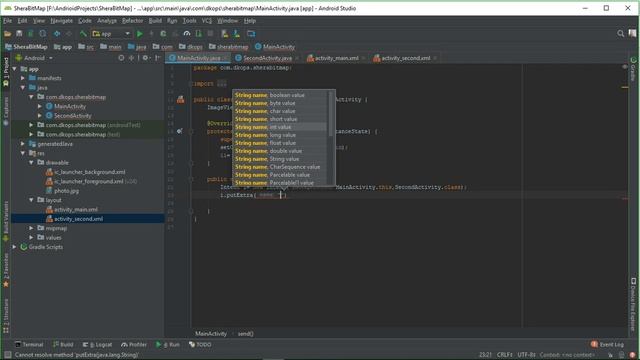Collapse the drawable folder
Image resolution: width=640 pixels, height=360 pixels.
(31, 162)
